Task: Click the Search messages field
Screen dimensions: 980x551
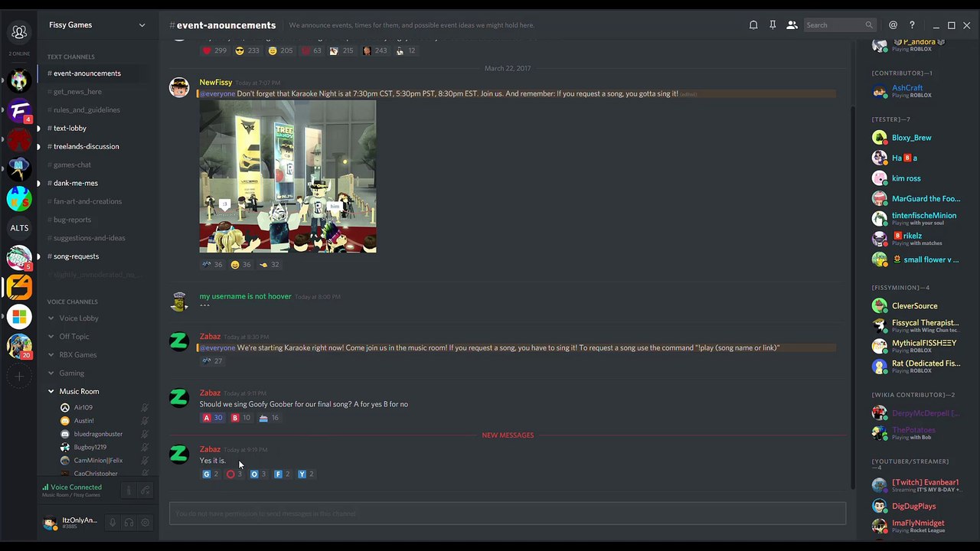Action: (x=838, y=25)
